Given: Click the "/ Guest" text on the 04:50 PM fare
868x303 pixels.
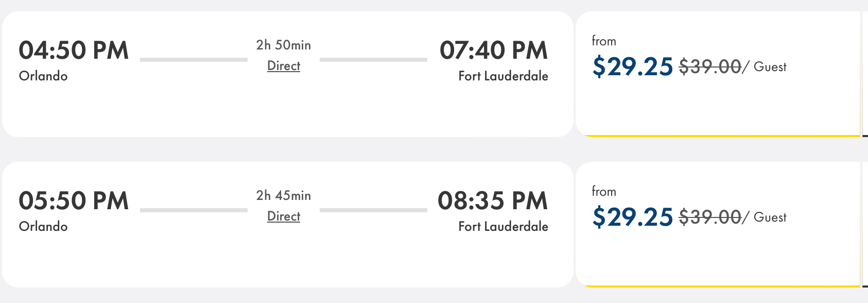Looking at the screenshot, I should click(x=766, y=67).
